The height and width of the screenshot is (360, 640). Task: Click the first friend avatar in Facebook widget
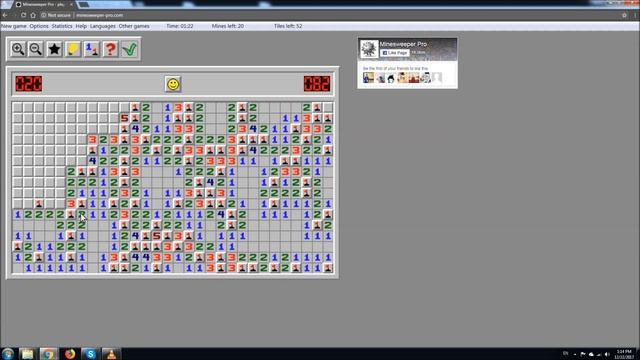(x=369, y=78)
